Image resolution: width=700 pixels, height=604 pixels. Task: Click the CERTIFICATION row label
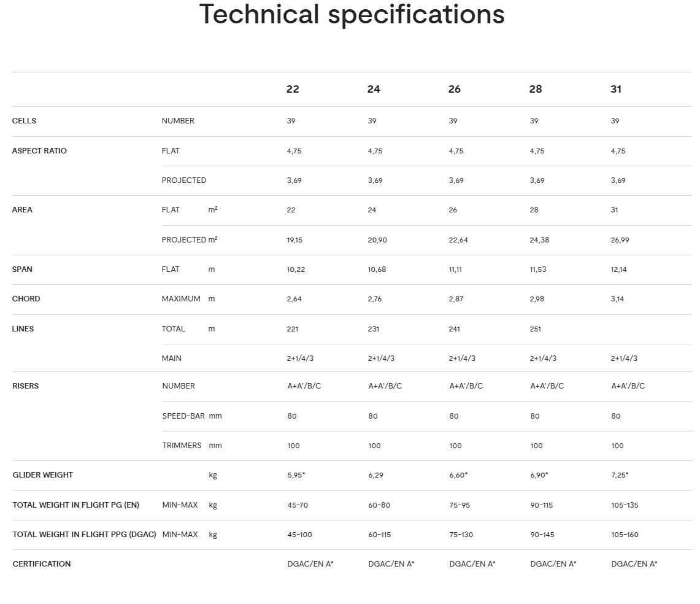point(42,564)
